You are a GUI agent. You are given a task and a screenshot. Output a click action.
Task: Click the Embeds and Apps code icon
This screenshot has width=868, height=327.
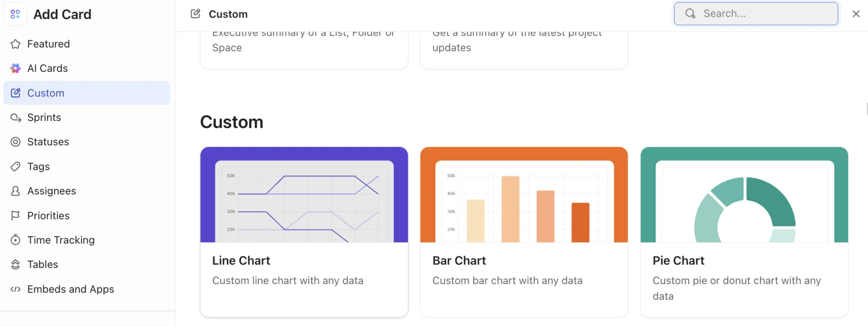[x=15, y=289]
